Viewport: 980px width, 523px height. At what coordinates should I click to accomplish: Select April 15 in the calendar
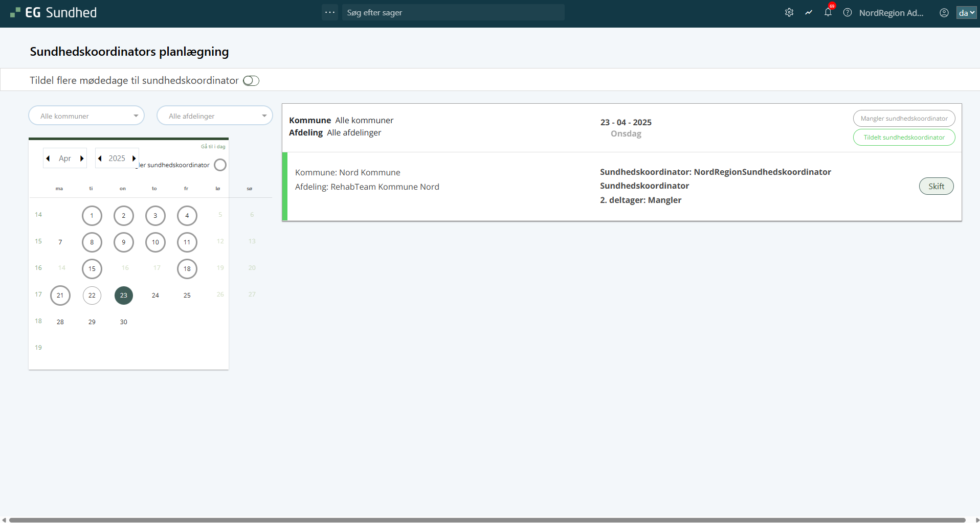92,269
